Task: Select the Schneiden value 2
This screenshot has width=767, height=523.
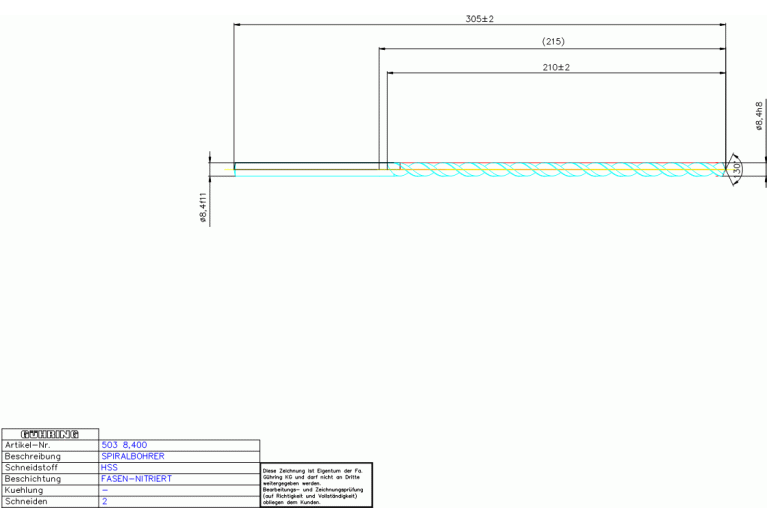Action: [x=104, y=502]
